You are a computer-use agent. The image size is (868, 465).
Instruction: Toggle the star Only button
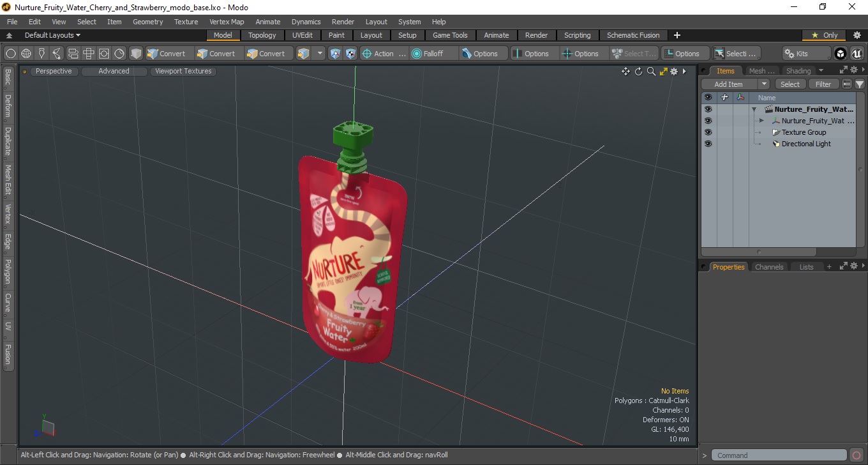click(x=824, y=35)
